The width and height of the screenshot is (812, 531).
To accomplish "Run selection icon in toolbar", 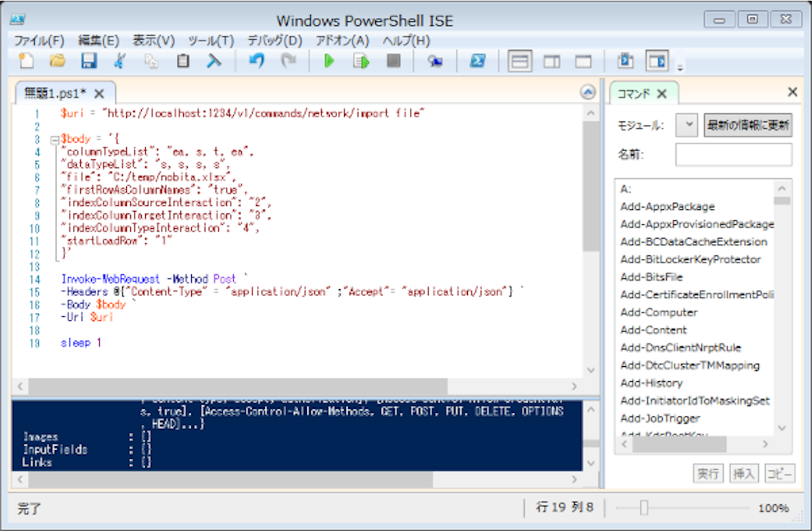I will click(x=361, y=61).
